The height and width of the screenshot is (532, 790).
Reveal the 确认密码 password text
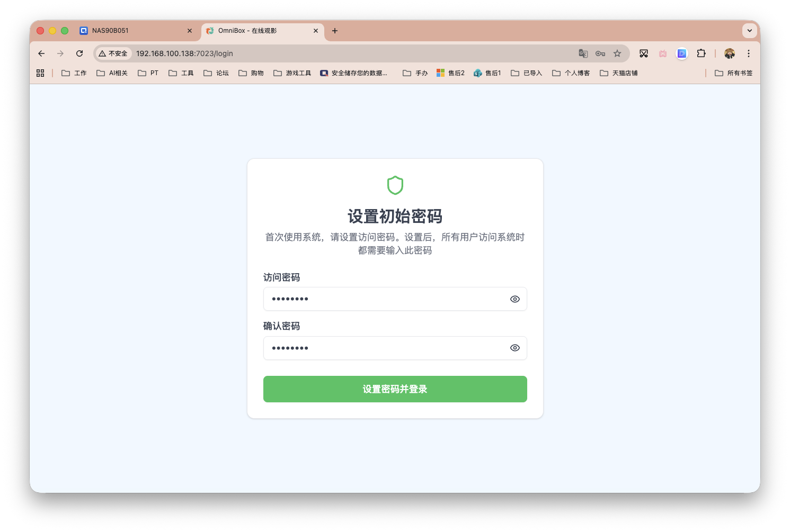(514, 348)
